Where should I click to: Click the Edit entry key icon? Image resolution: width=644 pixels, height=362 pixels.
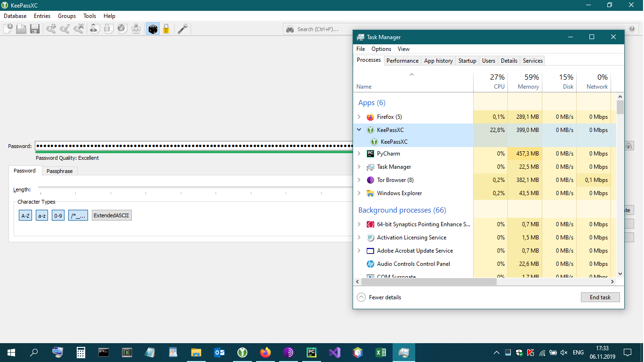[x=65, y=29]
